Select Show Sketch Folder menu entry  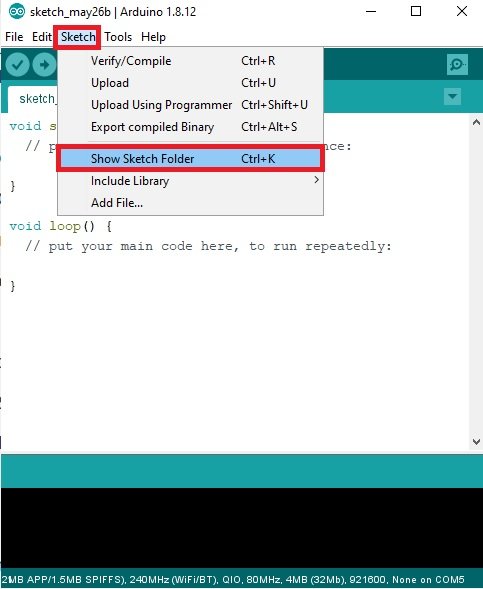190,159
